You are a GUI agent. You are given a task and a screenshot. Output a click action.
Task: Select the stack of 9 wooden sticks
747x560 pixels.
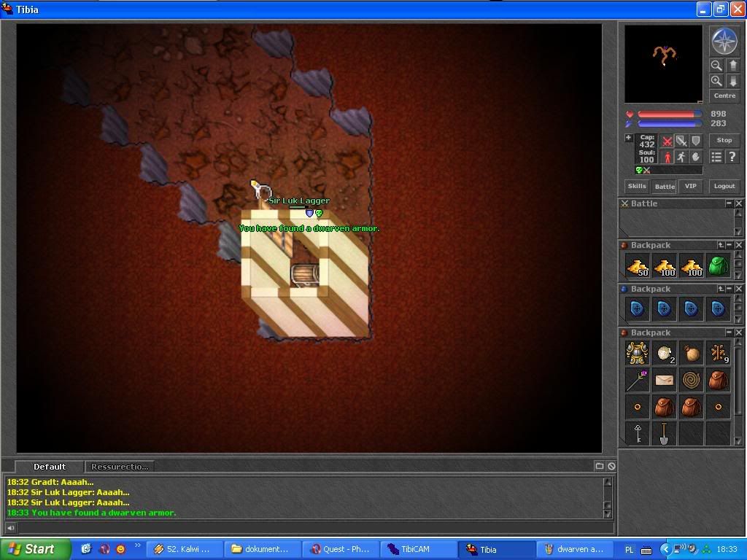(x=719, y=354)
